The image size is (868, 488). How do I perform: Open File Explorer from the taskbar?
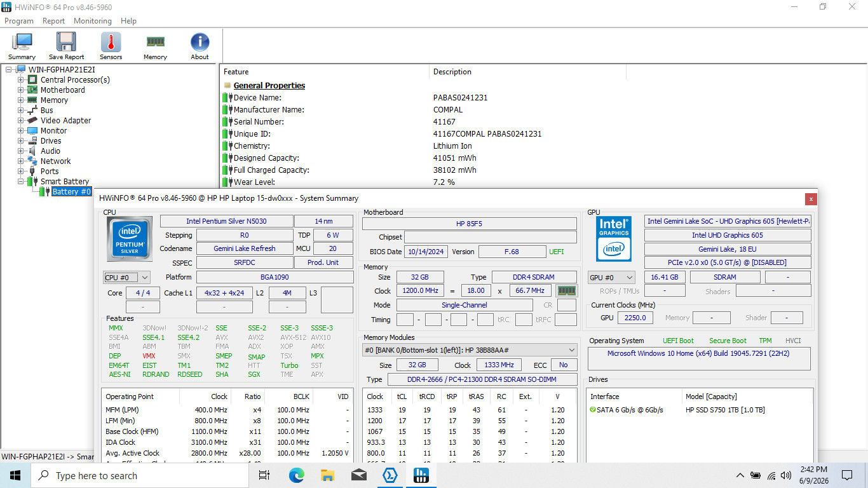point(327,475)
